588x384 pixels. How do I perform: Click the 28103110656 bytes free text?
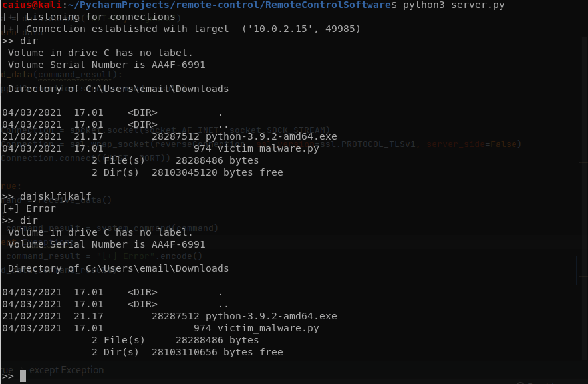click(x=217, y=352)
